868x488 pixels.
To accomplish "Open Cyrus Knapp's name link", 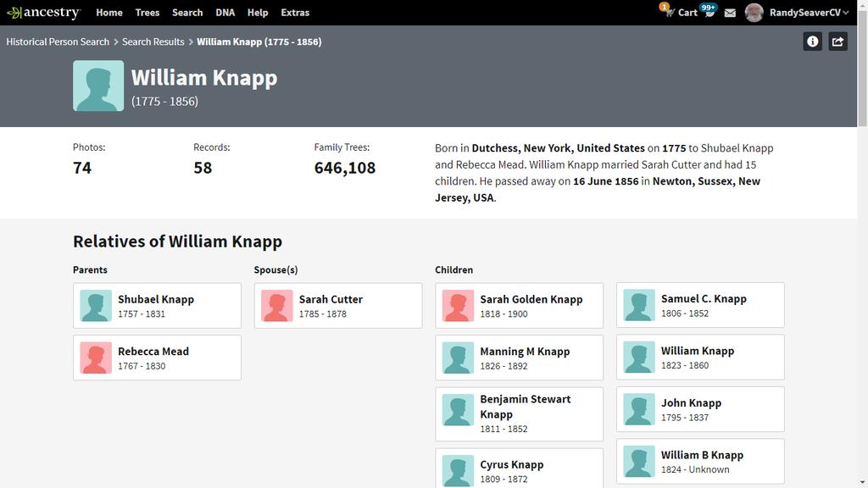I will pyautogui.click(x=511, y=465).
